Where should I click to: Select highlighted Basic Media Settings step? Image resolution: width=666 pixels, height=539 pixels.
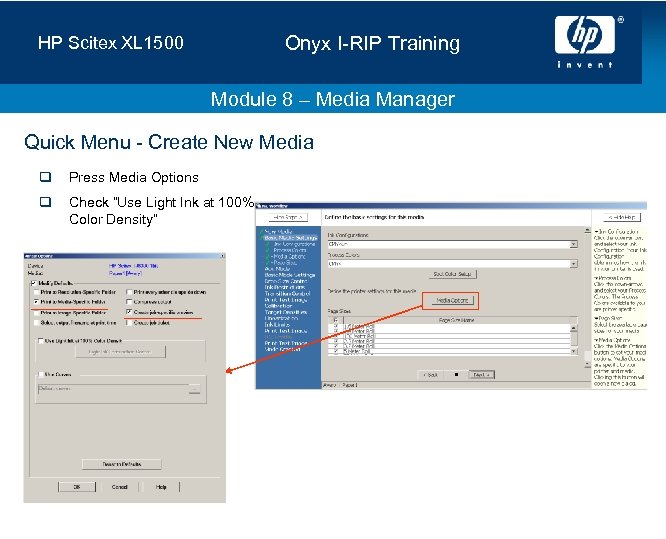[x=291, y=238]
